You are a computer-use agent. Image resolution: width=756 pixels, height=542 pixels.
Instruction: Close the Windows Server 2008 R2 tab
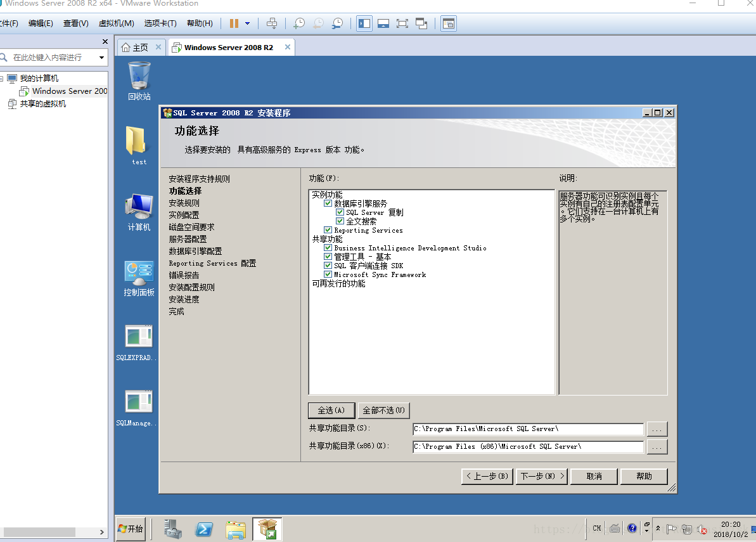[287, 47]
